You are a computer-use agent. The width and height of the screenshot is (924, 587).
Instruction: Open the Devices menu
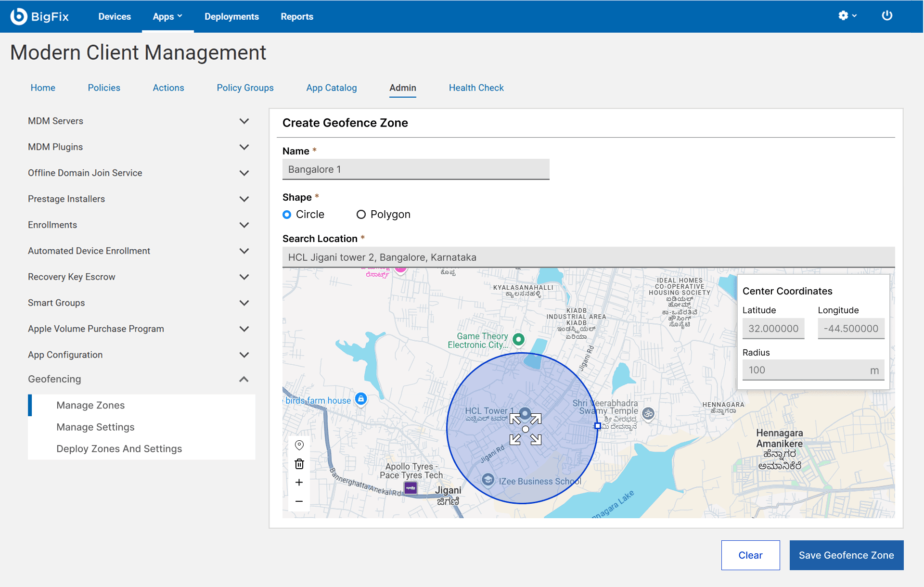[115, 16]
